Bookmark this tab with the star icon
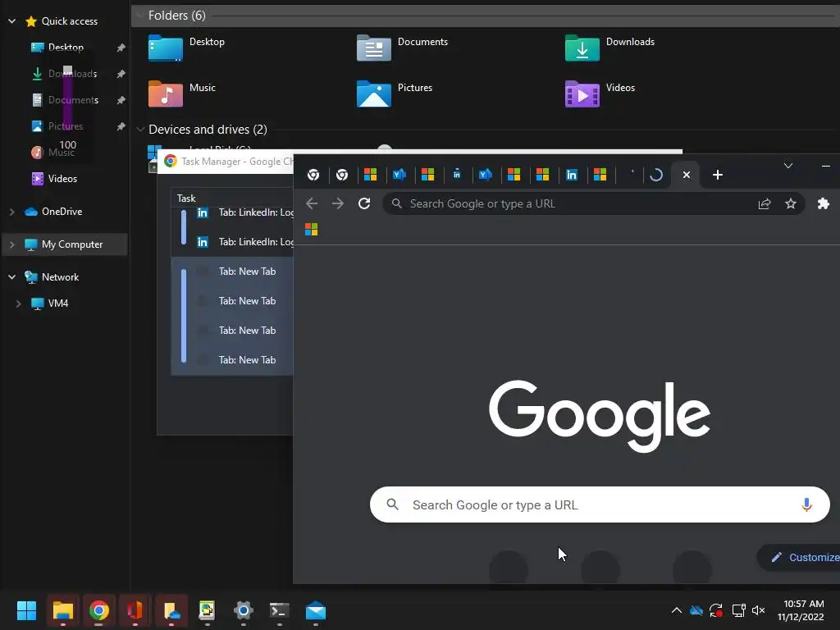Viewport: 840px width, 630px height. 791,203
